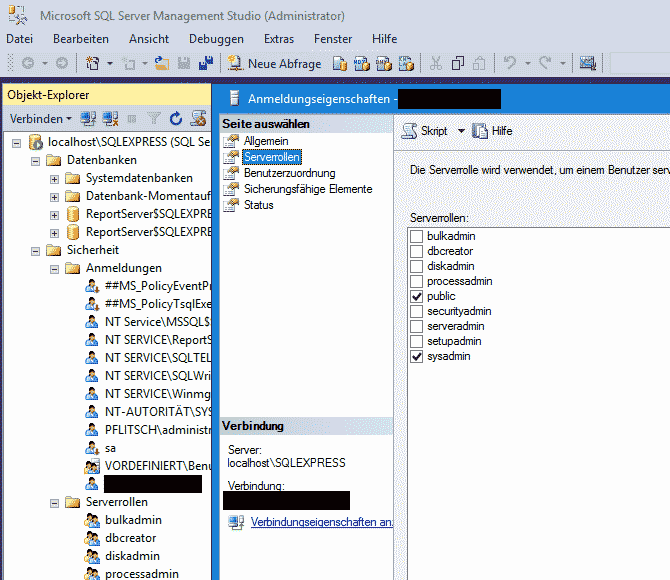This screenshot has height=580, width=670.
Task: Click the Open File folder icon
Action: pyautogui.click(x=162, y=64)
